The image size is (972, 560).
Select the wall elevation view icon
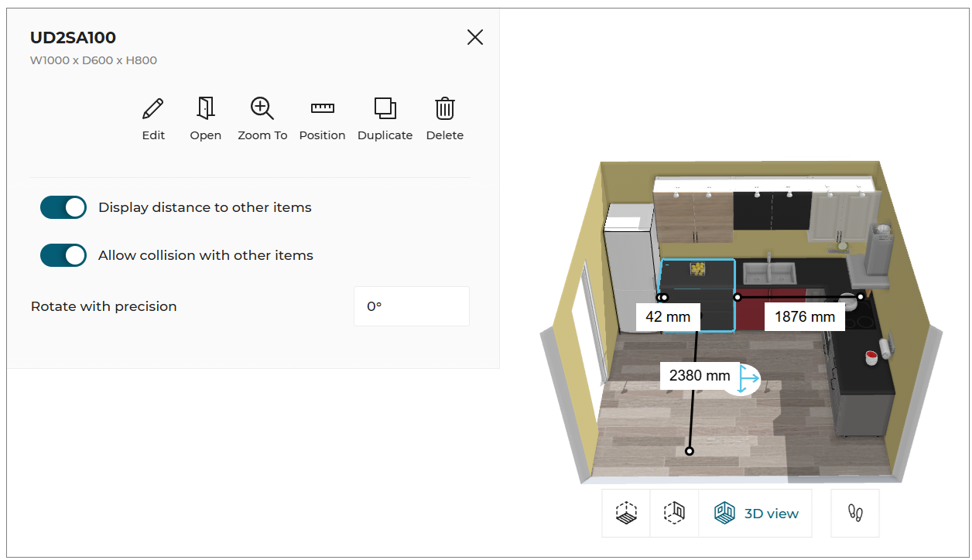click(673, 512)
